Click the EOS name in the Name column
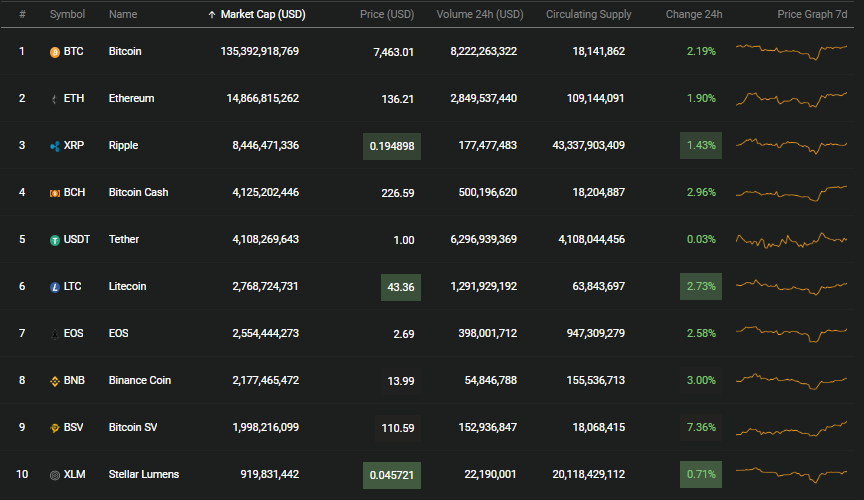The image size is (864, 500). pyautogui.click(x=118, y=334)
